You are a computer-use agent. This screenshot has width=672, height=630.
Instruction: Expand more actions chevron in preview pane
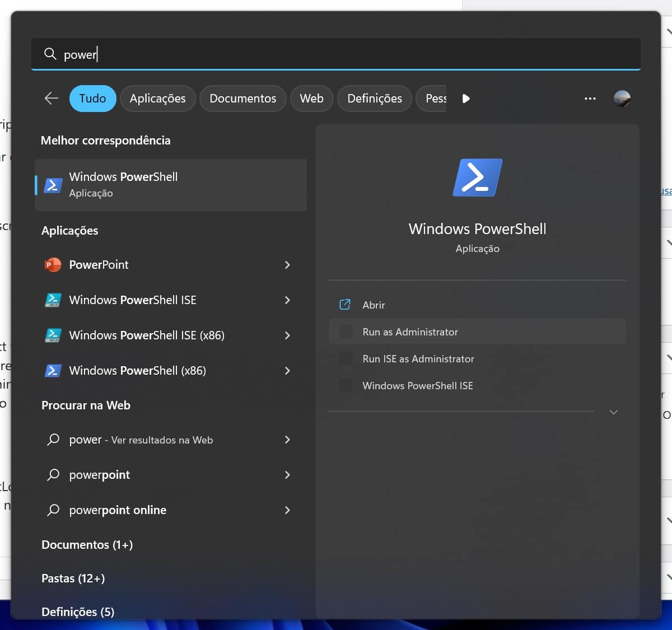[x=614, y=412]
